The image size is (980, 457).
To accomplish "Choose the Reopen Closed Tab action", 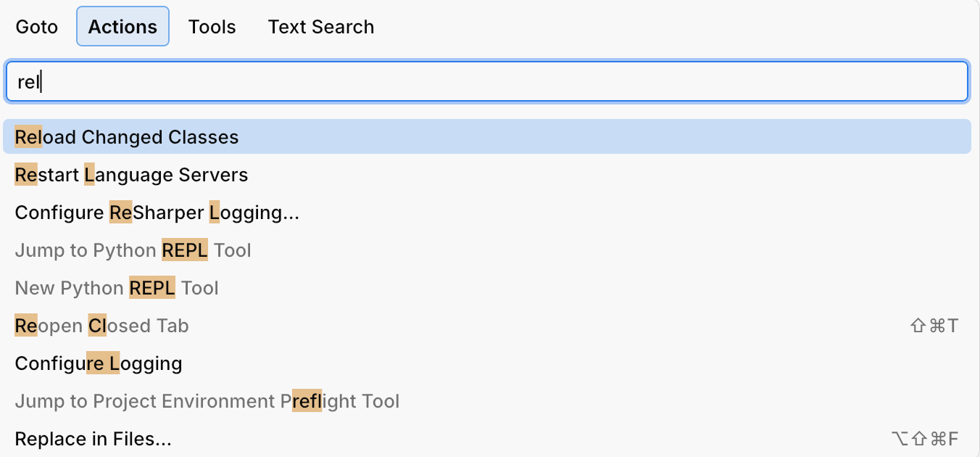I will (101, 325).
